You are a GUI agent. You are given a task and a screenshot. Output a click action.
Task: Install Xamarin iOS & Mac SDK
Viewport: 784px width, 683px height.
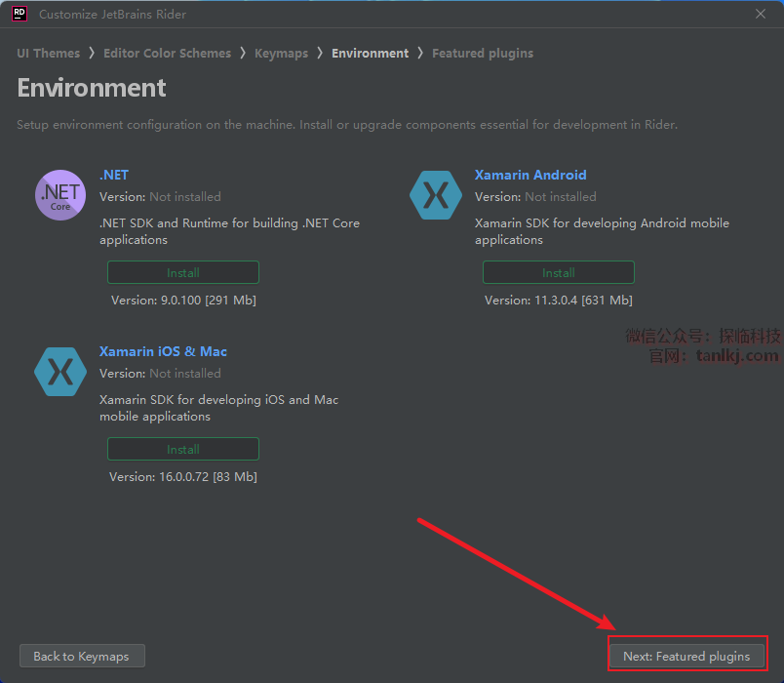point(183,450)
